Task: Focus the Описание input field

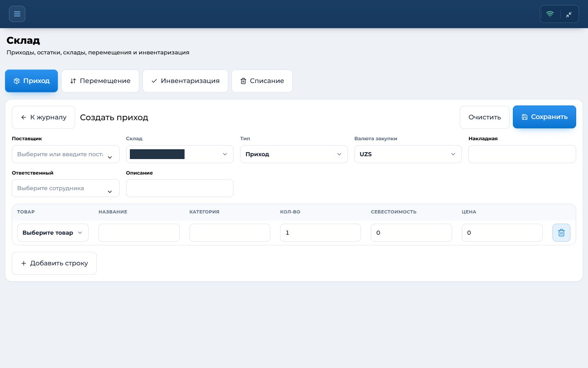Action: pos(180,188)
